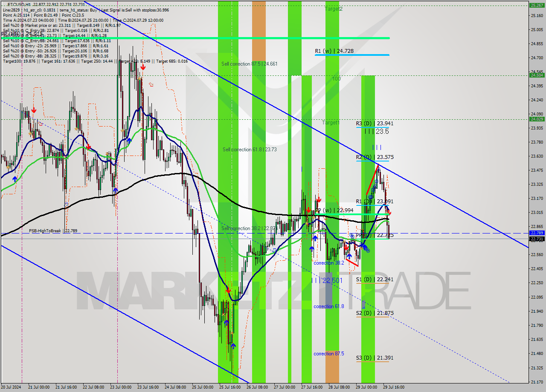Select the 'R1 (w) | 24.728' pivot label
The height and width of the screenshot is (392, 546).
point(334,51)
